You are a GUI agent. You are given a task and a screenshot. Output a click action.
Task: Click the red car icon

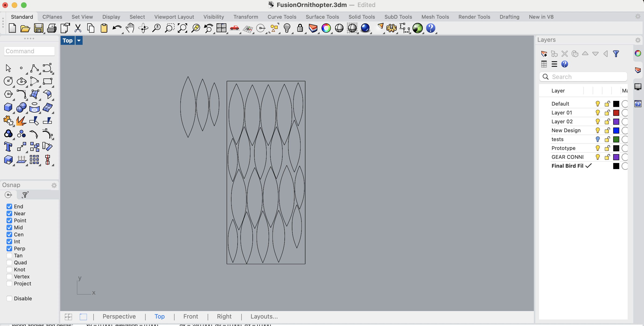tap(234, 28)
